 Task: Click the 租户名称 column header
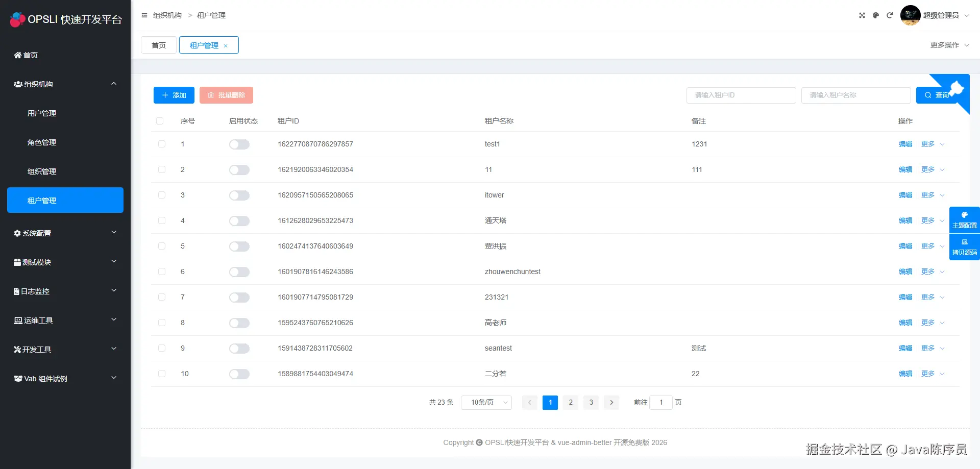click(499, 121)
